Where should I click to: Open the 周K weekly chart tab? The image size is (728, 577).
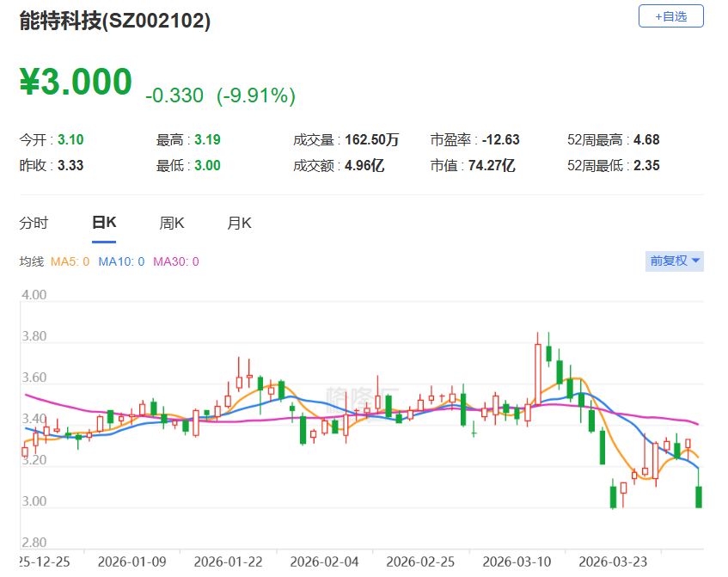(x=172, y=223)
